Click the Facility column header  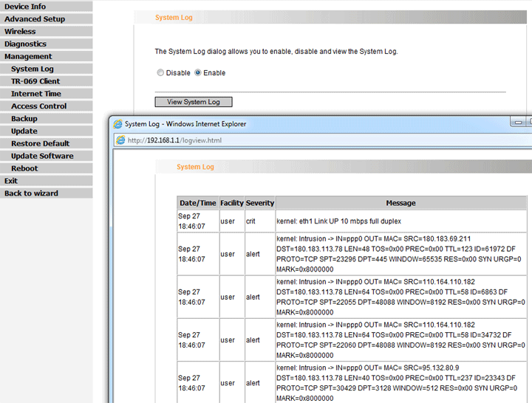click(x=232, y=203)
